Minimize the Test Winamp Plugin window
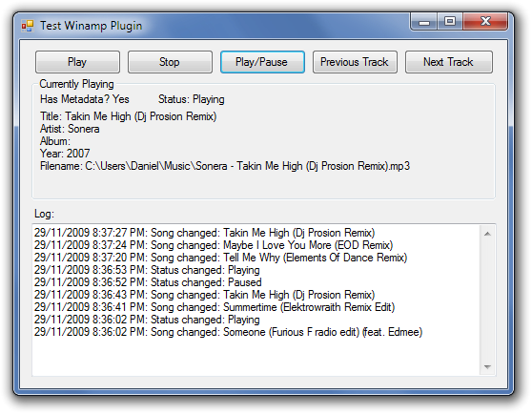 tap(424, 22)
